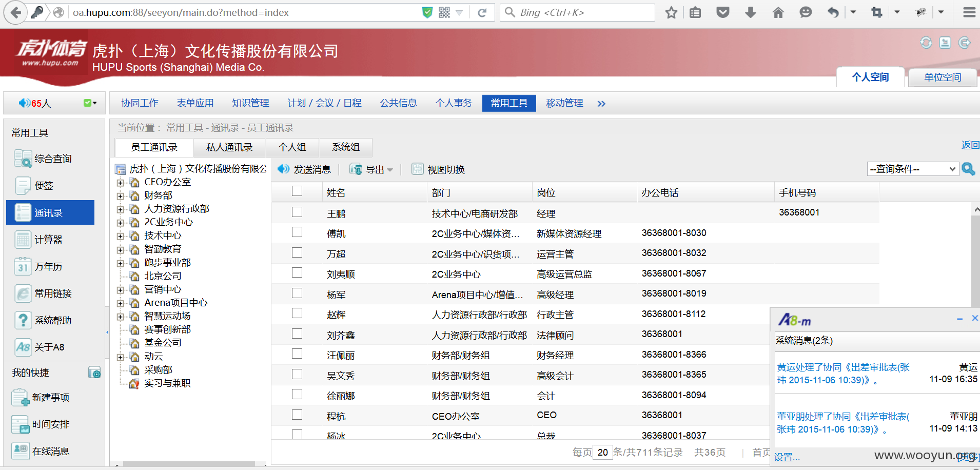Click the header refresh icon
The image size is (980, 470).
click(x=926, y=43)
